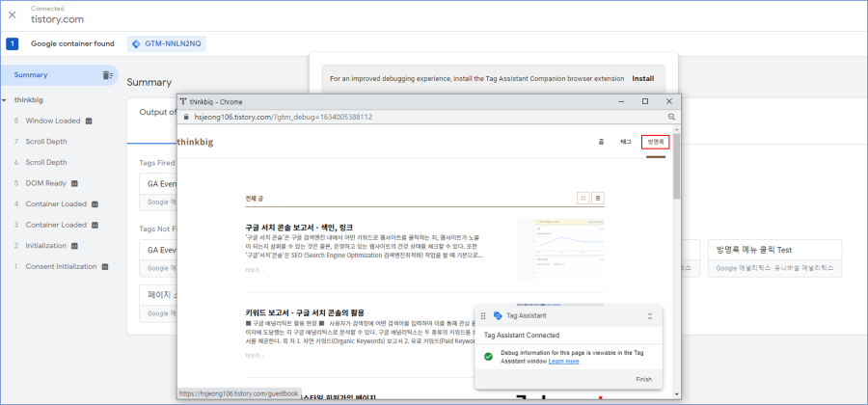This screenshot has width=868, height=405.
Task: Select event 5 DOM Ready
Action: tap(45, 183)
